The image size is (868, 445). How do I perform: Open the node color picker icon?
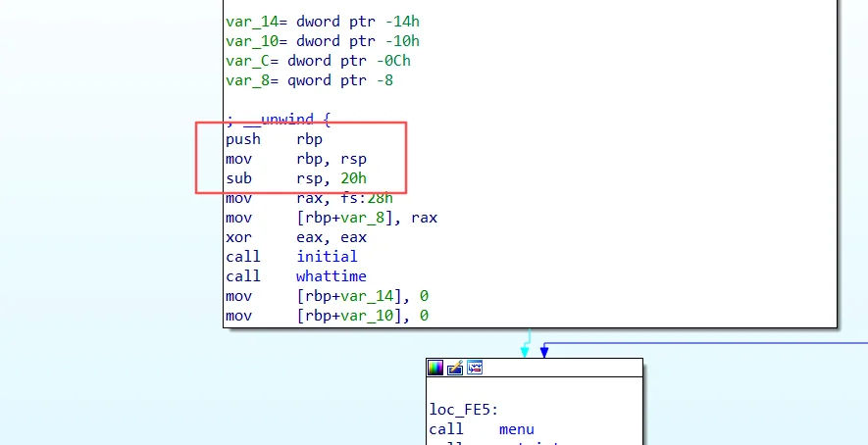pos(435,368)
